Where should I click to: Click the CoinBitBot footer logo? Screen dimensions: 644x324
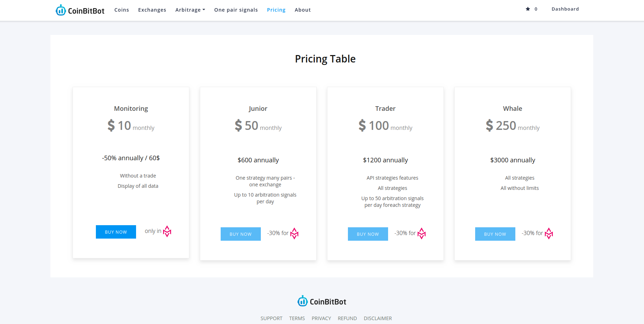coord(322,301)
